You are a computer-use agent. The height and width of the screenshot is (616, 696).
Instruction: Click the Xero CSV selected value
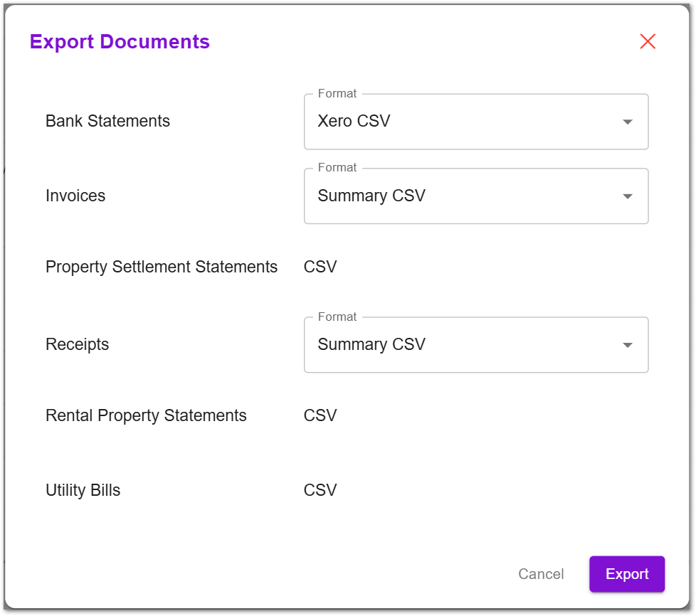click(x=354, y=122)
